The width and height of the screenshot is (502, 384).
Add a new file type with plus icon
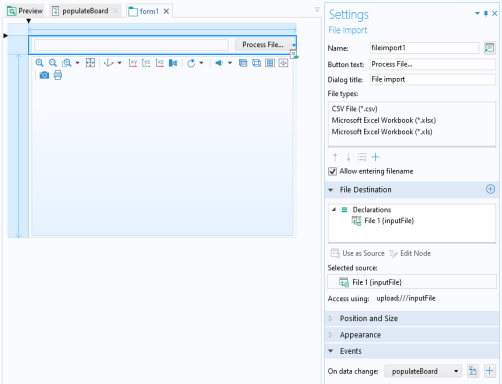tap(376, 157)
